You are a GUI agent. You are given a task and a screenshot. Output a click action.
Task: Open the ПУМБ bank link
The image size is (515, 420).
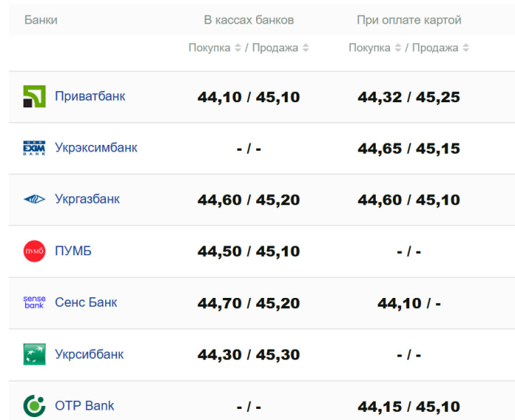tap(73, 251)
